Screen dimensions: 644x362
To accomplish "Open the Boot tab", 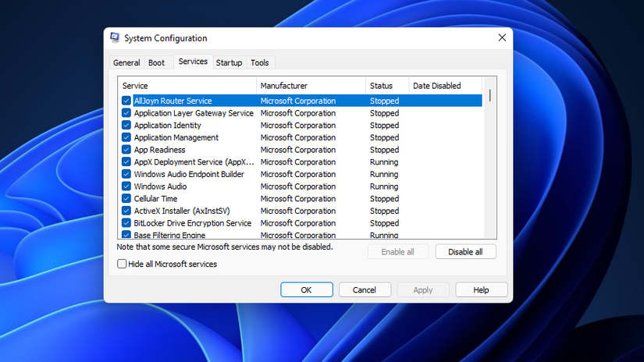I will pyautogui.click(x=156, y=62).
